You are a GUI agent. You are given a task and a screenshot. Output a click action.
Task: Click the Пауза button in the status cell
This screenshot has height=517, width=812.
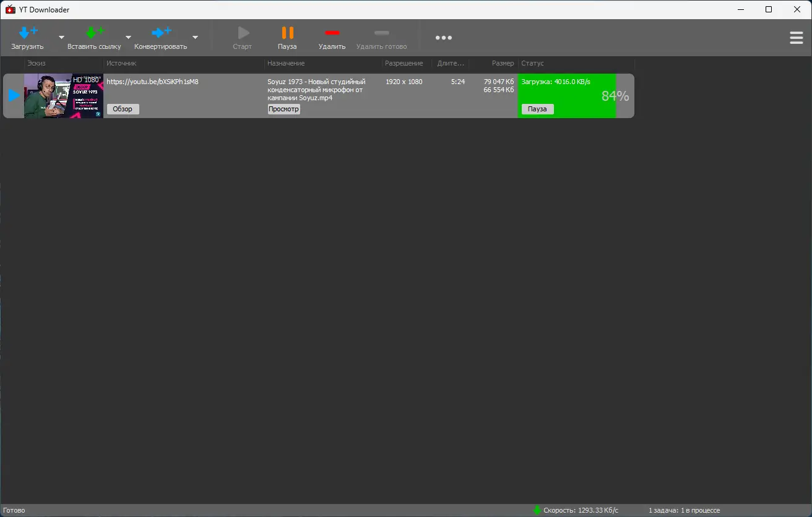click(538, 109)
